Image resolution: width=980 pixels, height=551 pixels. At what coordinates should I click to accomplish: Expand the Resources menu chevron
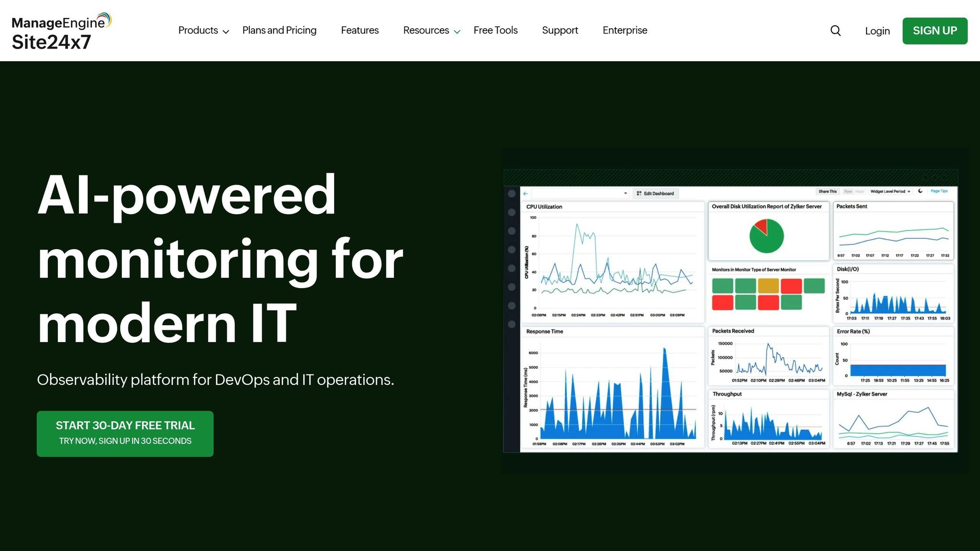click(457, 32)
